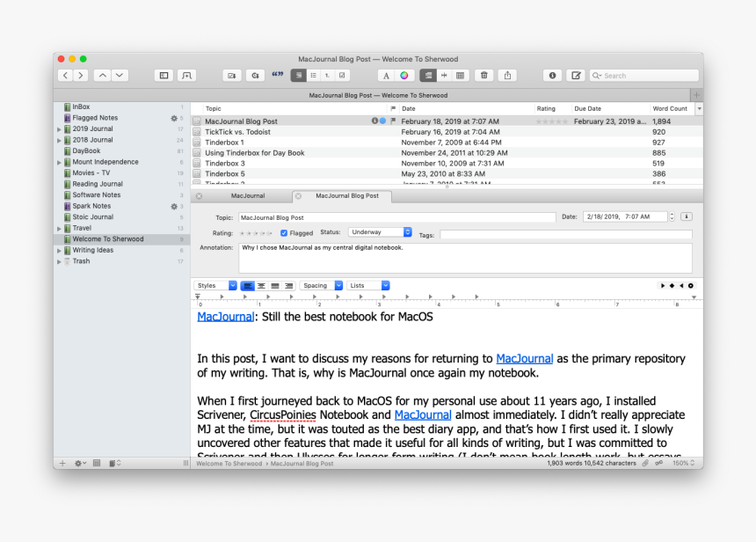Switch to the MacJournal tab
Screen dimensions: 756x542
click(x=248, y=196)
